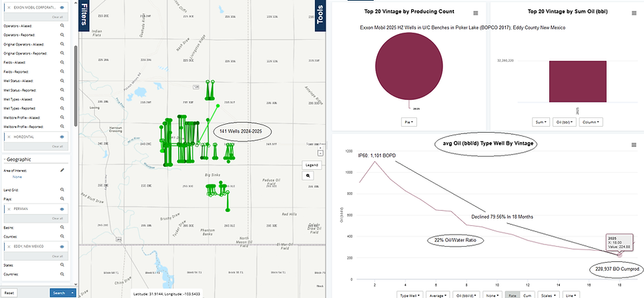The height and width of the screenshot is (298, 644).
Task: Collapse the Geographic section
Action: (19, 159)
